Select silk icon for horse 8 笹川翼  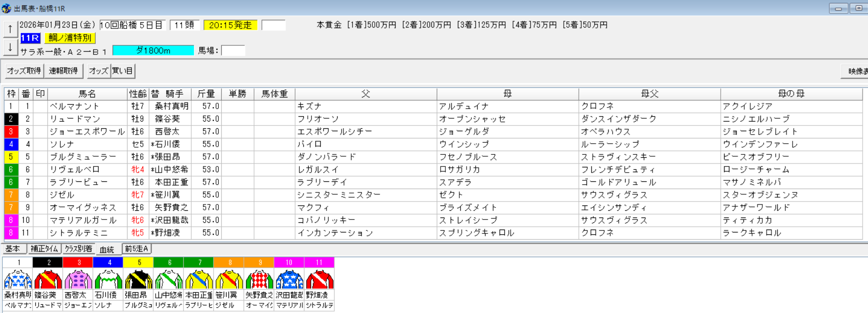tap(229, 279)
